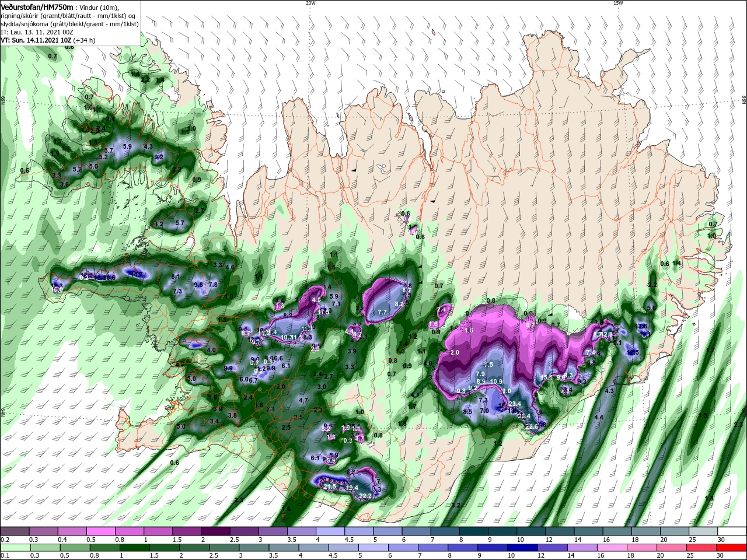
Task: Click the 7.9 value on the map
Action: click(x=480, y=374)
